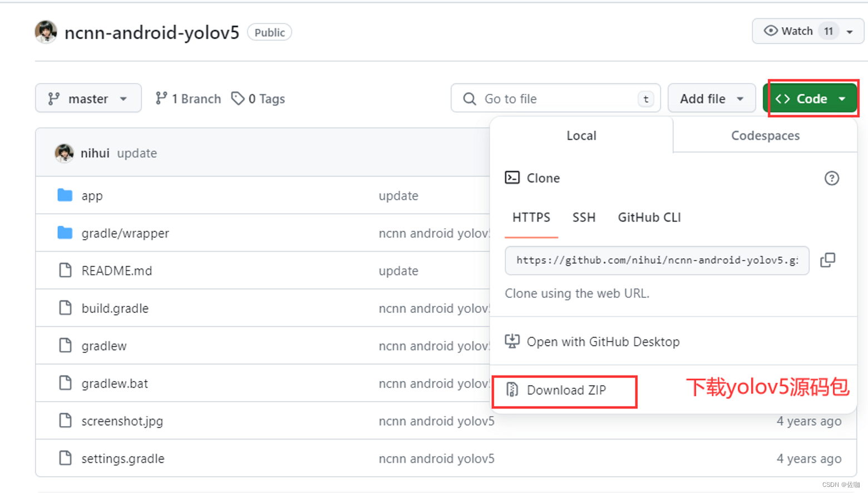Click '4 years ago' on the settings.gradle row

coord(809,459)
